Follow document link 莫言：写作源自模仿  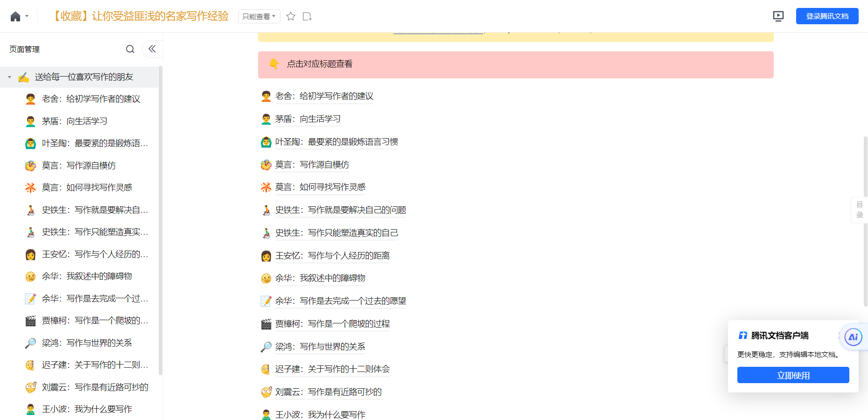click(x=312, y=165)
